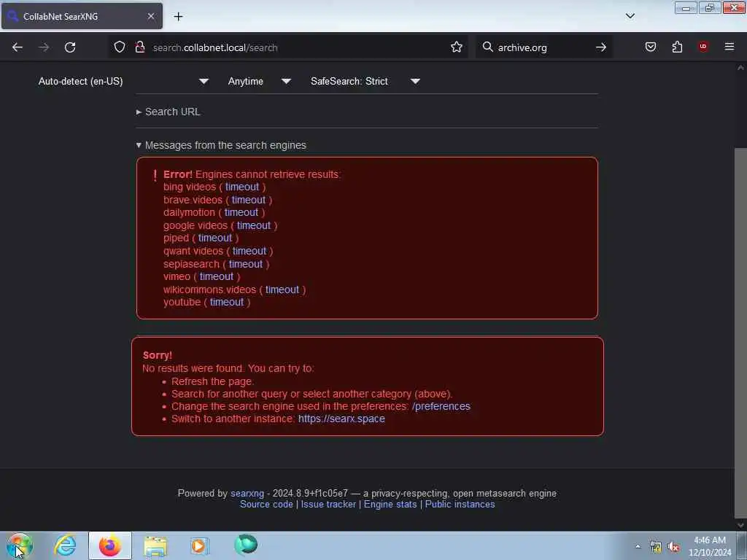List all tabs with the chevron

(630, 16)
